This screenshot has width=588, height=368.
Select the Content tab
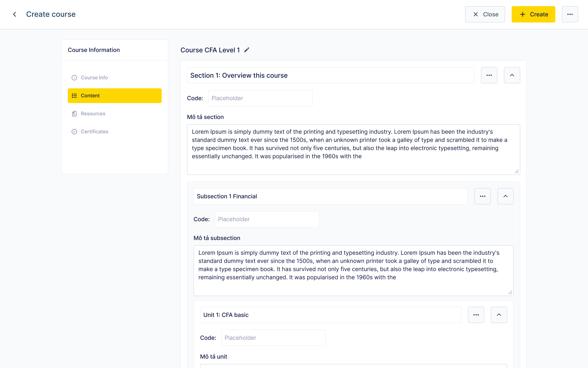pyautogui.click(x=115, y=96)
